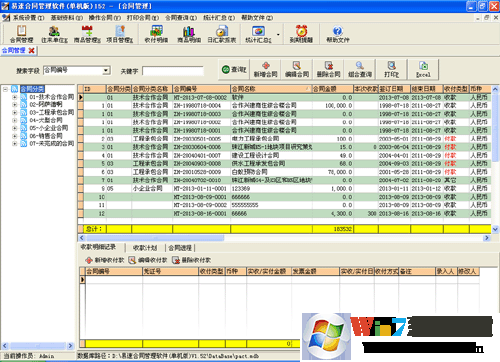The width and height of the screenshot is (500, 362).
Task: Click the 新增收付款 button
Action: (104, 260)
